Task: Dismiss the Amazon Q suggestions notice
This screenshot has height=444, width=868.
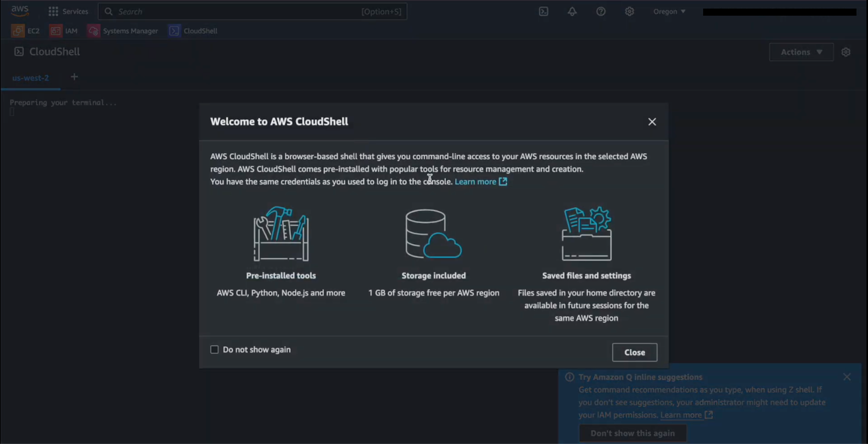Action: pos(847,377)
